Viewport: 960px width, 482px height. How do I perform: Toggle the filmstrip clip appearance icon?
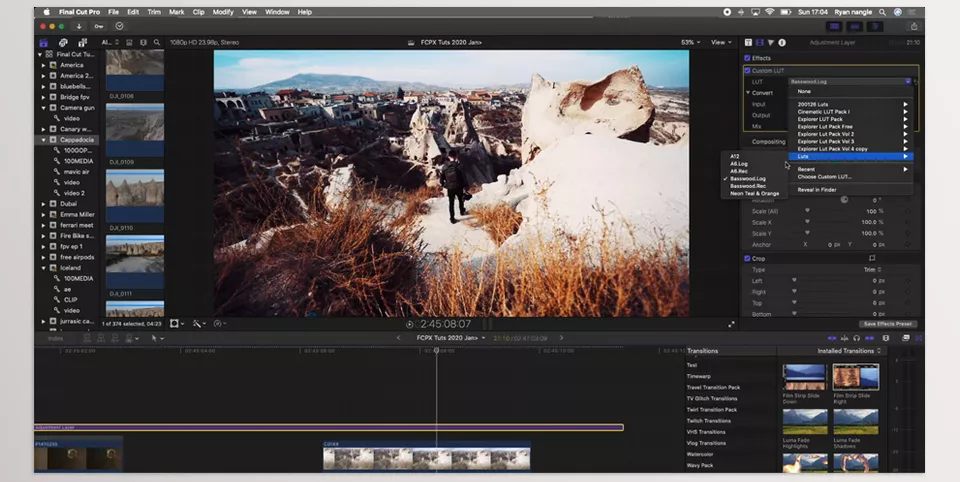point(143,42)
